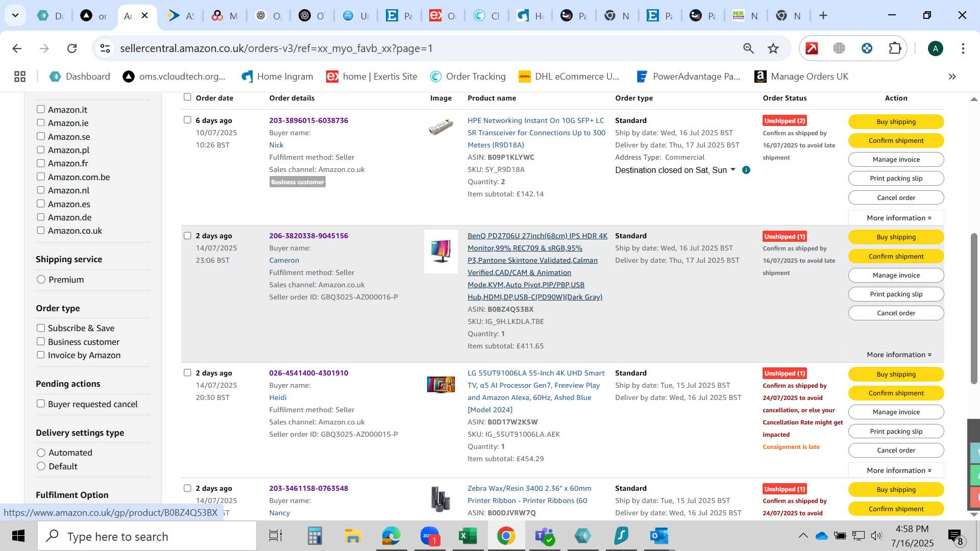Open Microsoft Edge from the taskbar

click(391, 536)
